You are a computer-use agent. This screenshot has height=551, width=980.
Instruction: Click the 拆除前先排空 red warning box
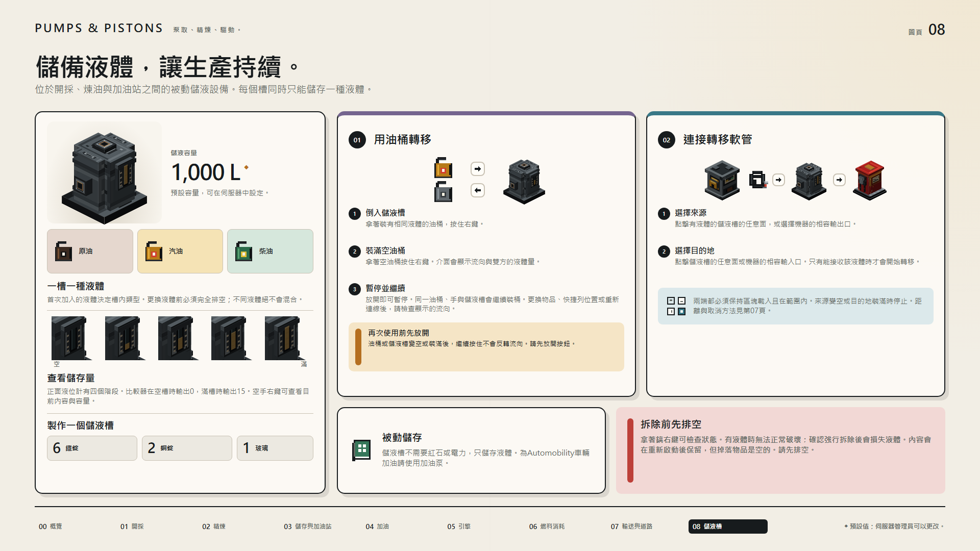click(780, 450)
